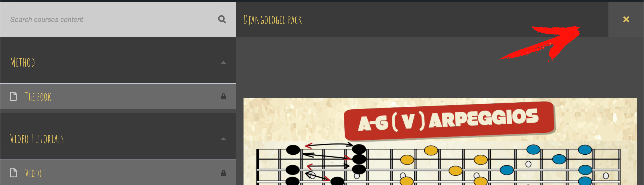644x185 pixels.
Task: Click the top black note at diagram start
Action: pyautogui.click(x=293, y=150)
